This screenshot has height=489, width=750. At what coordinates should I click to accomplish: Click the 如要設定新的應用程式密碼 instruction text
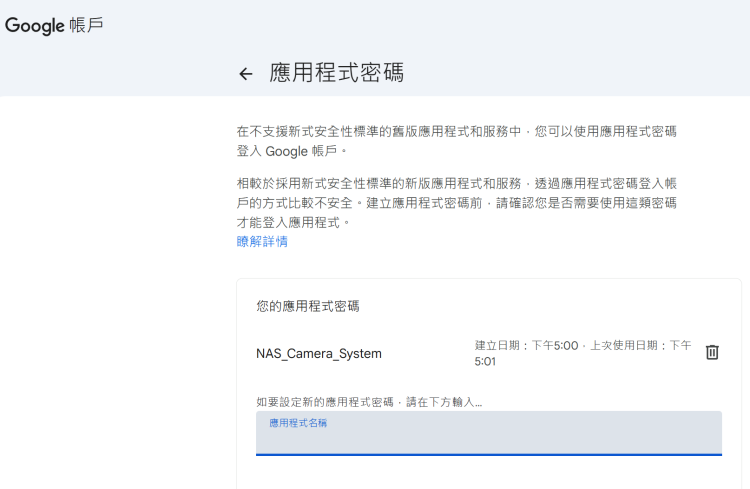pyautogui.click(x=369, y=402)
